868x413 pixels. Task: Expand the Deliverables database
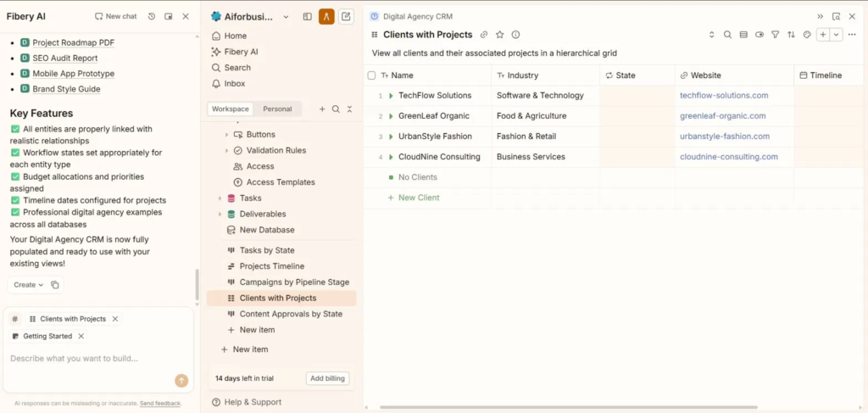click(220, 215)
